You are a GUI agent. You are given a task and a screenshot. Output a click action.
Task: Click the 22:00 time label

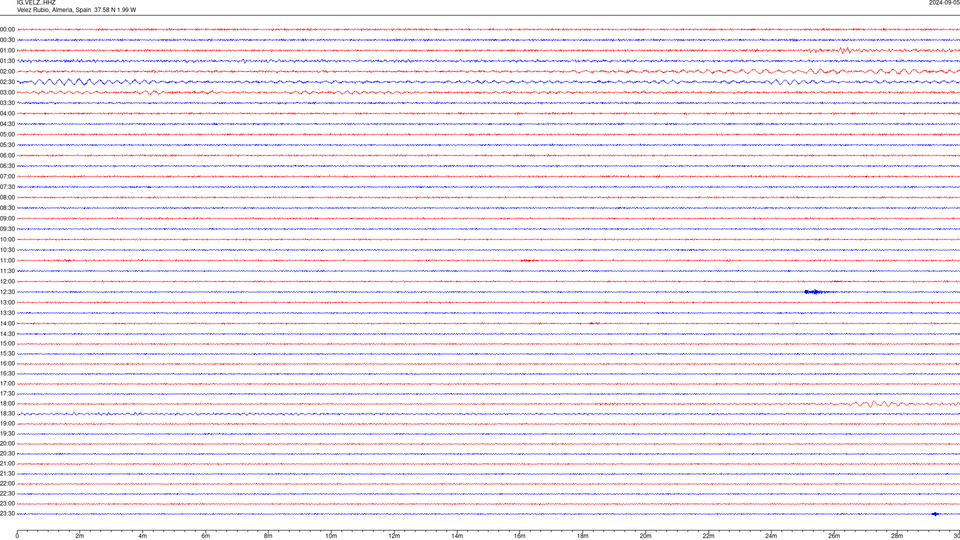point(7,483)
